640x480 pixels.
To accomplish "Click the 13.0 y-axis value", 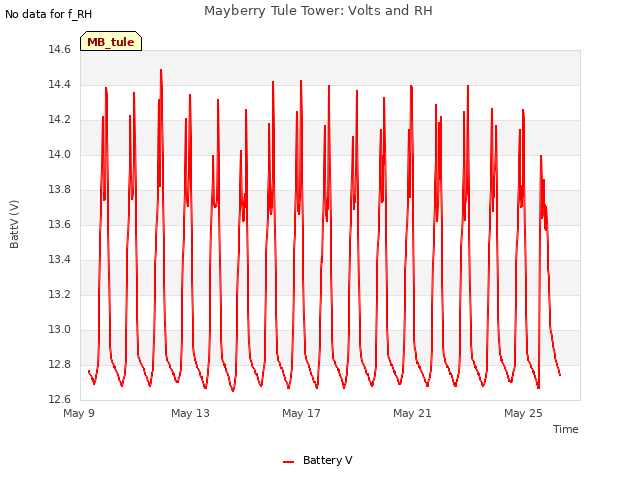I will click(x=60, y=330).
